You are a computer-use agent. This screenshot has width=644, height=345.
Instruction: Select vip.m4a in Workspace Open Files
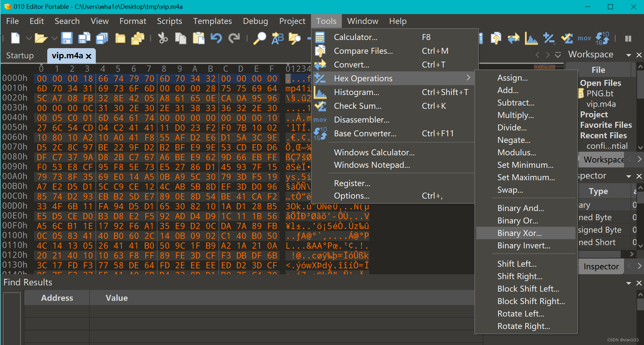click(601, 104)
